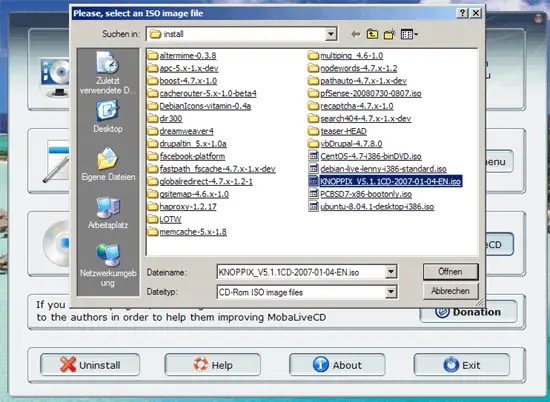Viewport: 550px width, 402px height.
Task: Click the ISO file icon beside CentOS-4.7 entry
Action: pyautogui.click(x=313, y=156)
